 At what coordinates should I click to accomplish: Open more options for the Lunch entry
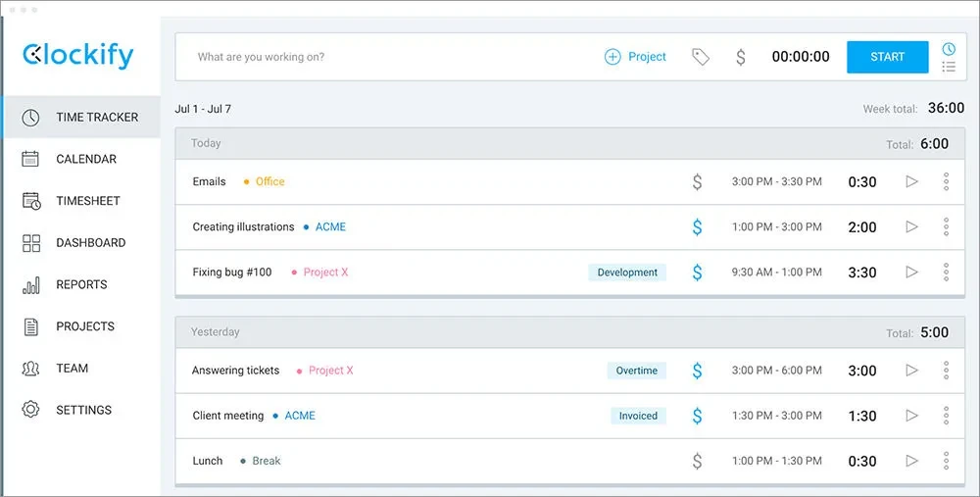[947, 462]
